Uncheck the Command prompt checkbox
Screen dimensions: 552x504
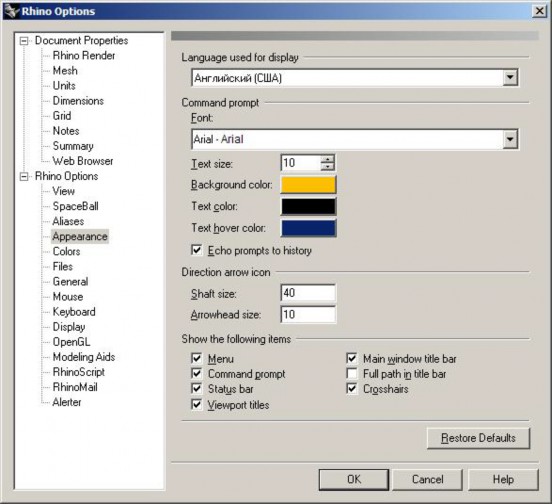pos(196,373)
